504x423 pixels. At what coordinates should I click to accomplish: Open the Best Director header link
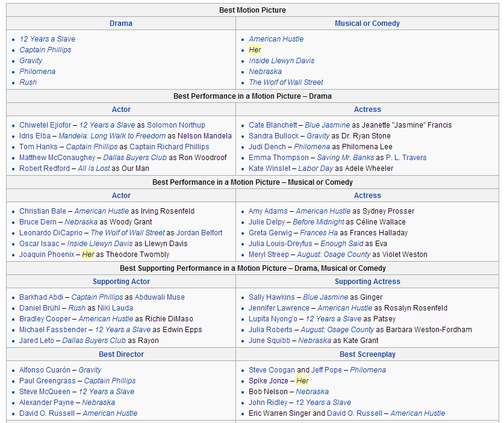pos(121,354)
